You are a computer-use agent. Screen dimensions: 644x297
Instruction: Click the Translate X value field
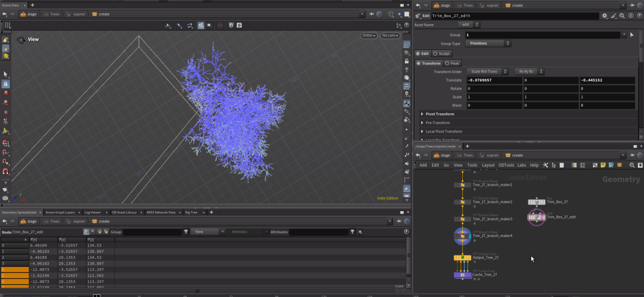(494, 80)
